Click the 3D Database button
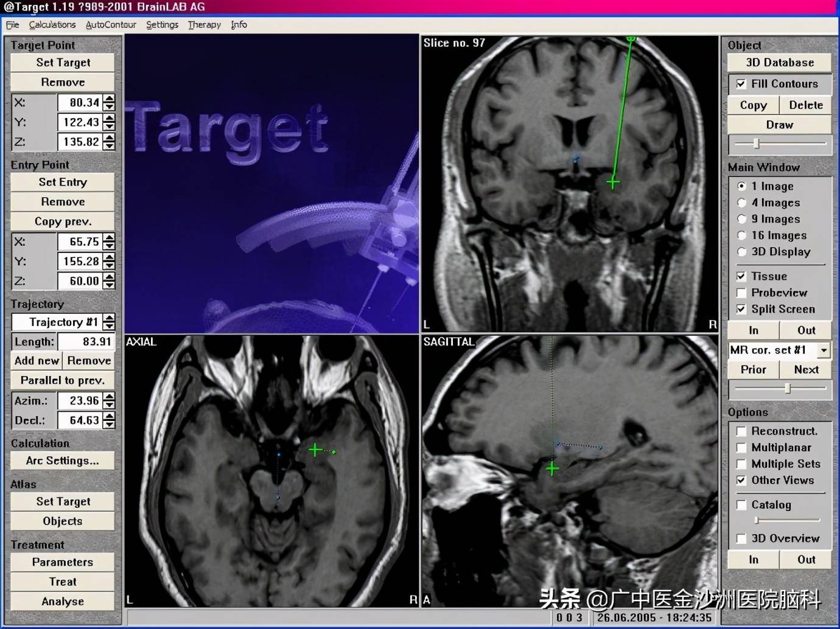This screenshot has height=629, width=840. 780,63
